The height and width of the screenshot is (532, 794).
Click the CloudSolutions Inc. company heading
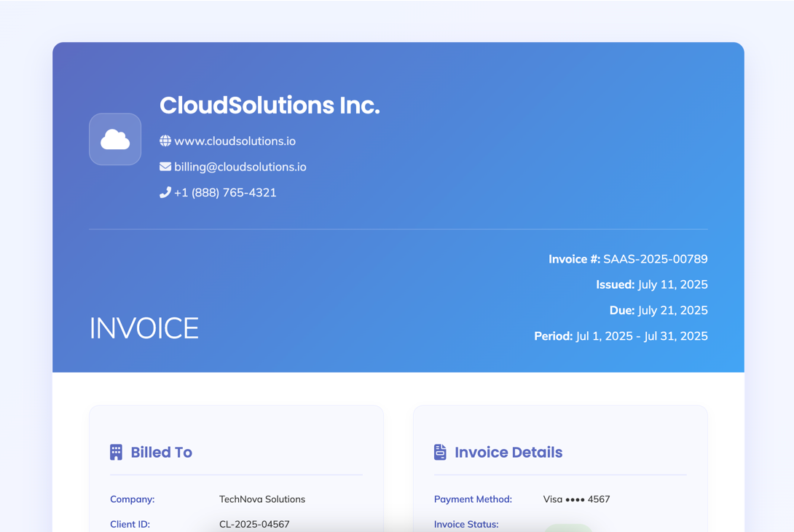tap(270, 106)
